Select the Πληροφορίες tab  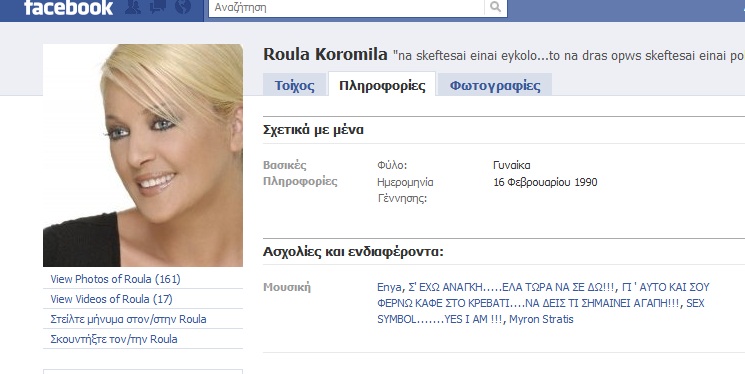[x=382, y=86]
